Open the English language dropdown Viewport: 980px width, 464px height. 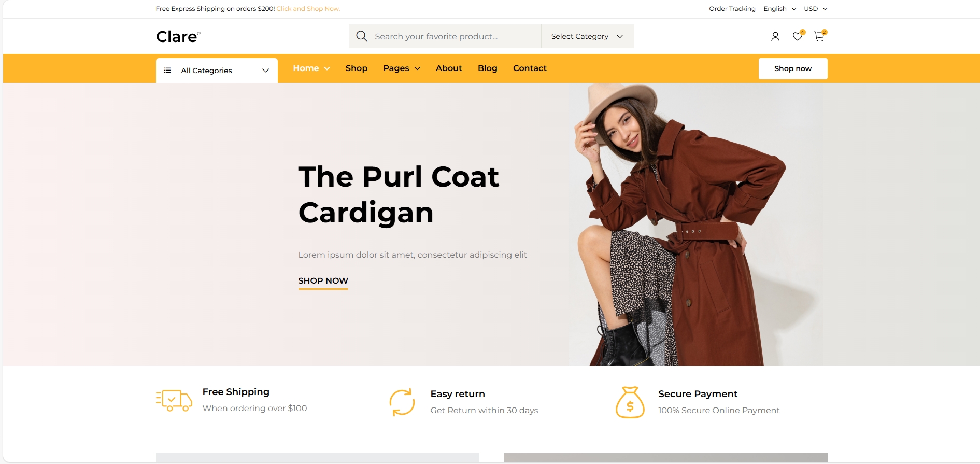click(779, 9)
